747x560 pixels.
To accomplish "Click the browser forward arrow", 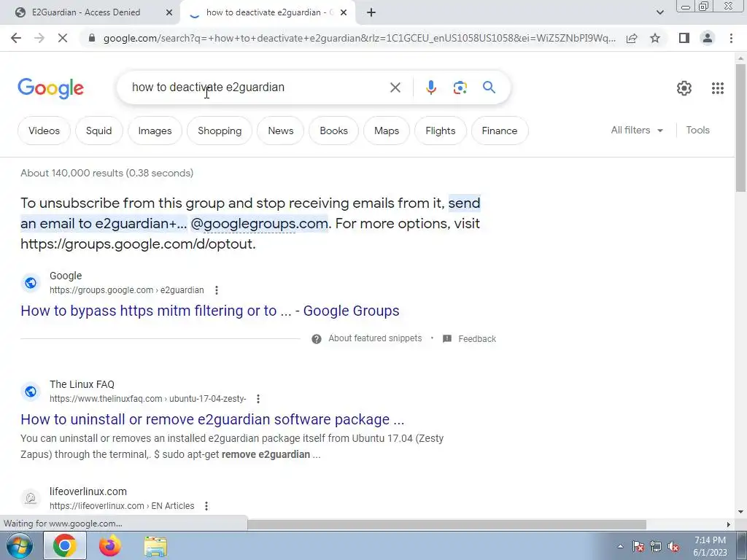I will coord(39,38).
